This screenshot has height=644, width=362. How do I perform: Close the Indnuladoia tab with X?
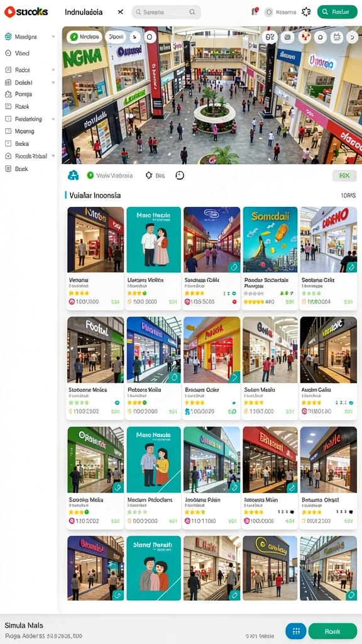[120, 13]
